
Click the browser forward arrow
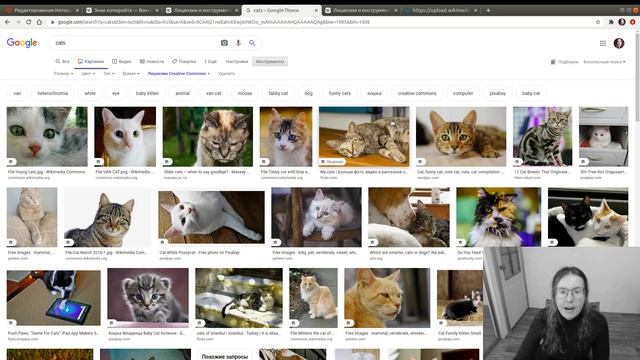pyautogui.click(x=18, y=22)
